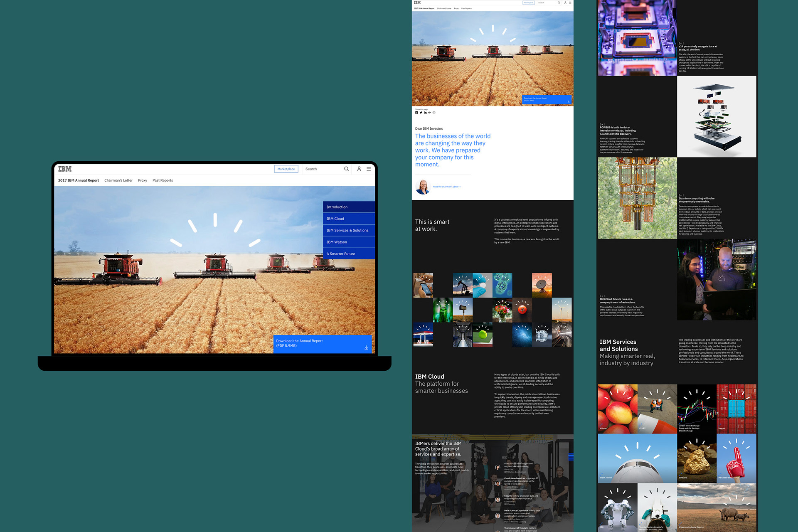
Task: Open the Maersk shipping containers tile
Action: [736, 409]
